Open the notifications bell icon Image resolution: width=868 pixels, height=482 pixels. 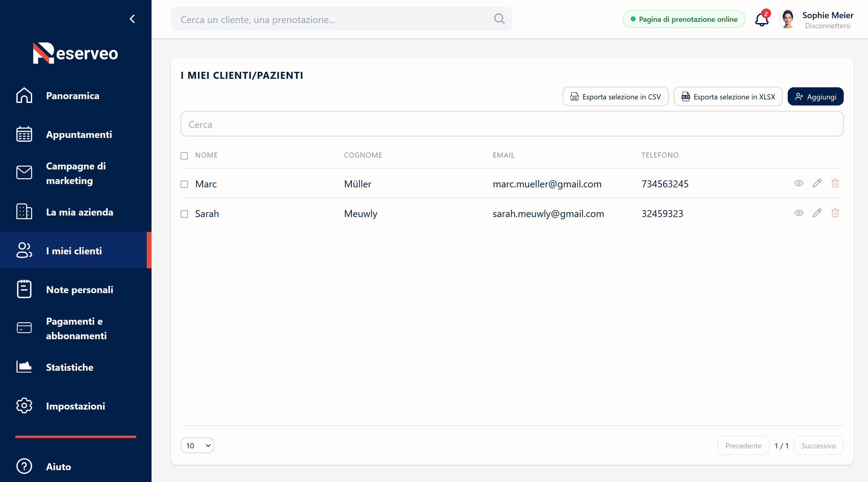pyautogui.click(x=762, y=19)
